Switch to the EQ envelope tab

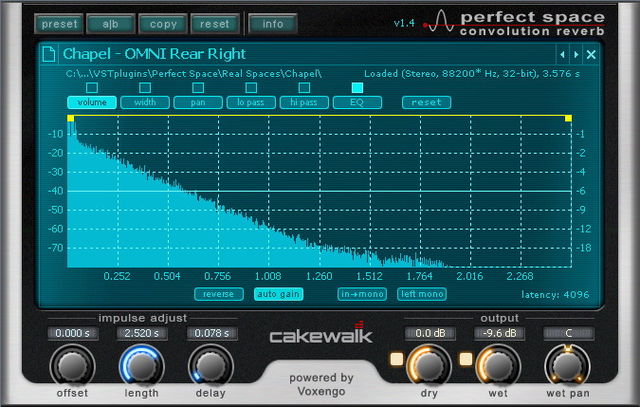coord(357,102)
